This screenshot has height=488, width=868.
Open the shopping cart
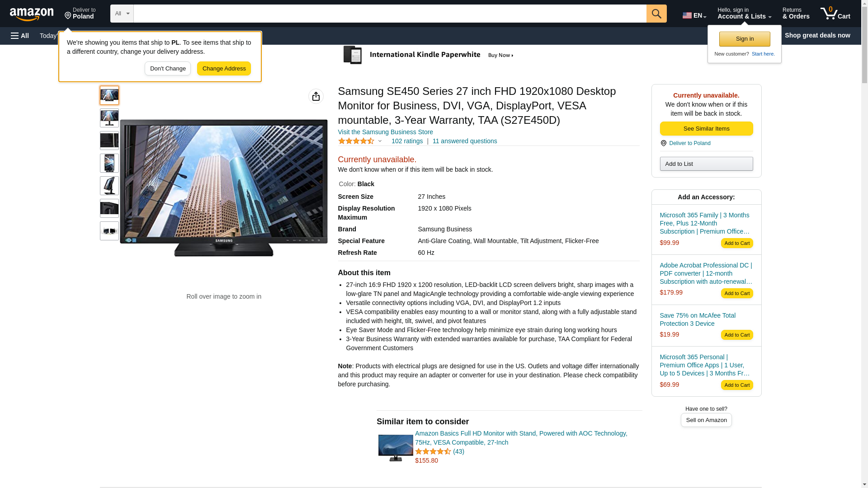click(835, 14)
